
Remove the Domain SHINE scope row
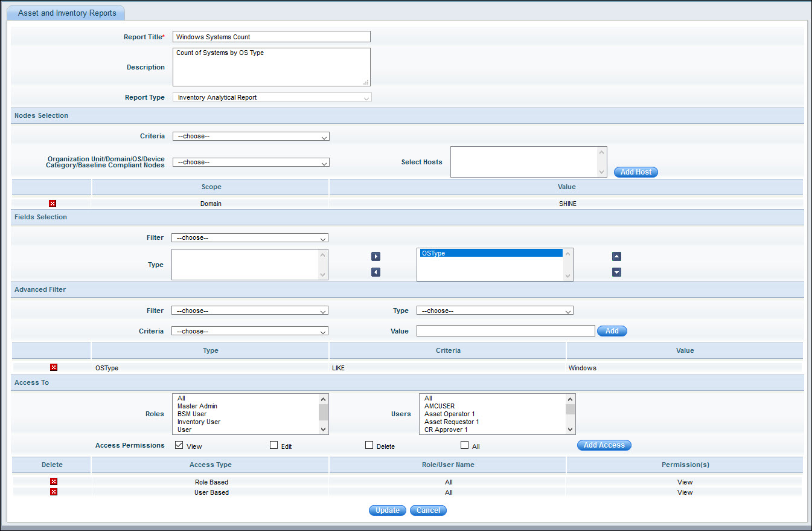(53, 204)
